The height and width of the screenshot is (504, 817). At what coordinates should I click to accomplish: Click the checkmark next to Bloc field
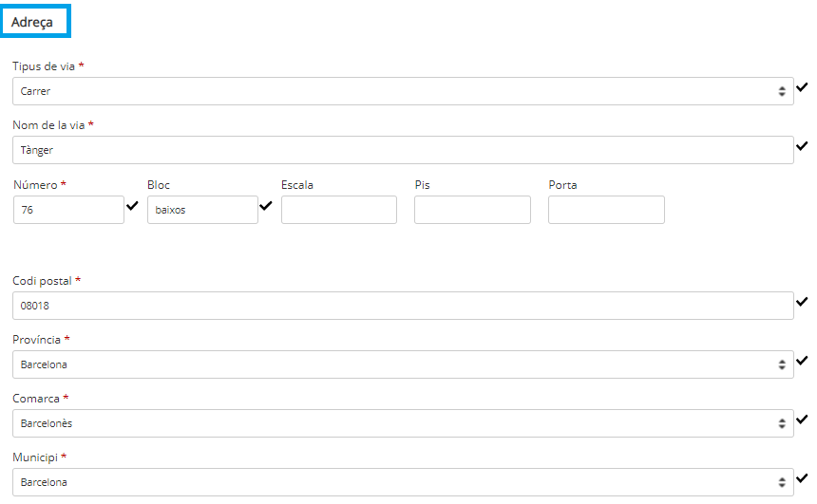[x=266, y=205]
